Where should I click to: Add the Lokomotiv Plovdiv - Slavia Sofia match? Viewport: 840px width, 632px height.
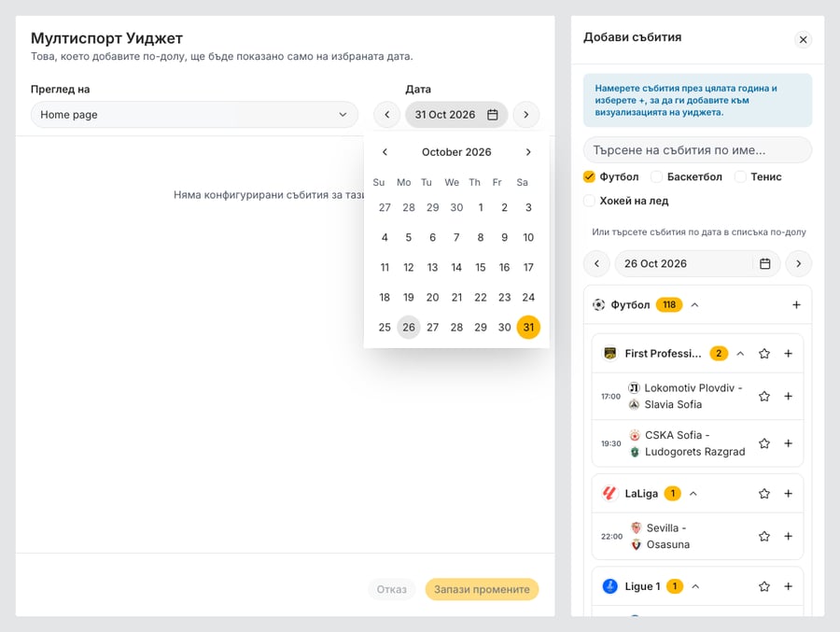[x=788, y=397]
